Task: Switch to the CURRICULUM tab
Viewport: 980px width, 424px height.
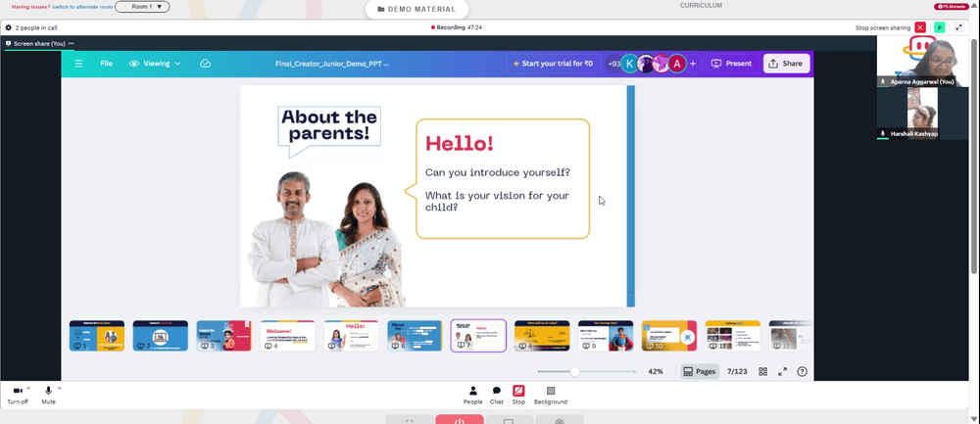Action: 702,6
